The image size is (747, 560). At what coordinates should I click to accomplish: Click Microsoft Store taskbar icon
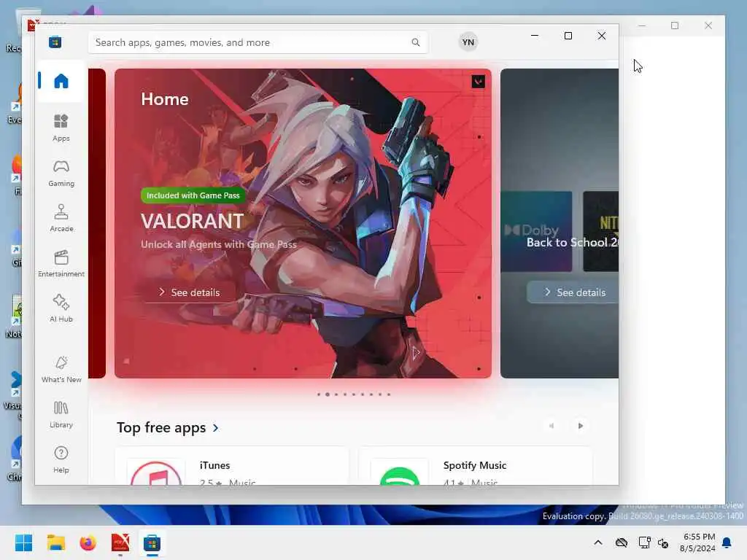pos(152,542)
